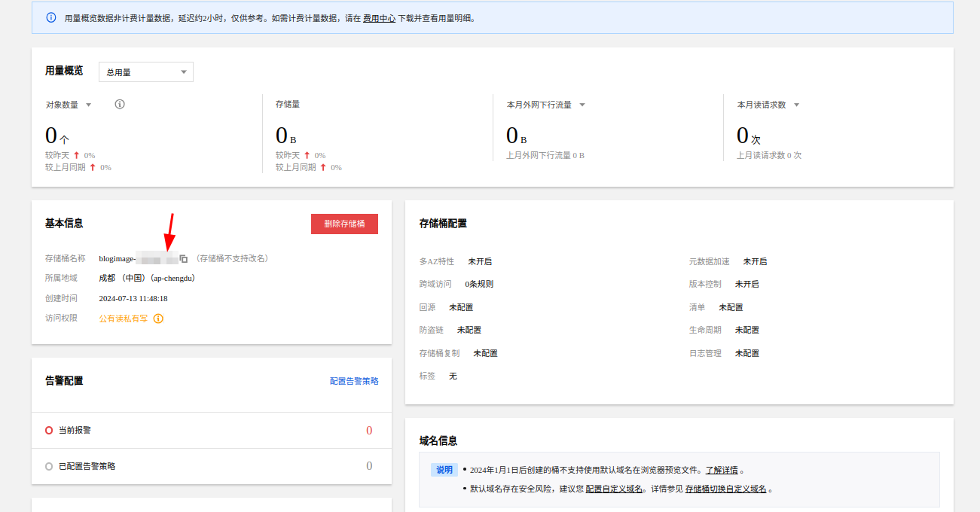Open the 存储桶切换自定义域名 link
This screenshot has height=512, width=980.
pyautogui.click(x=725, y=489)
